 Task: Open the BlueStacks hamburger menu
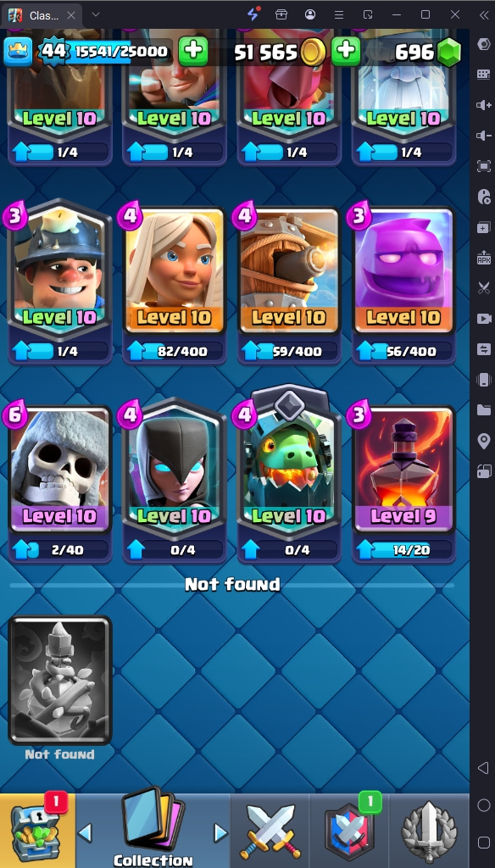pos(339,14)
